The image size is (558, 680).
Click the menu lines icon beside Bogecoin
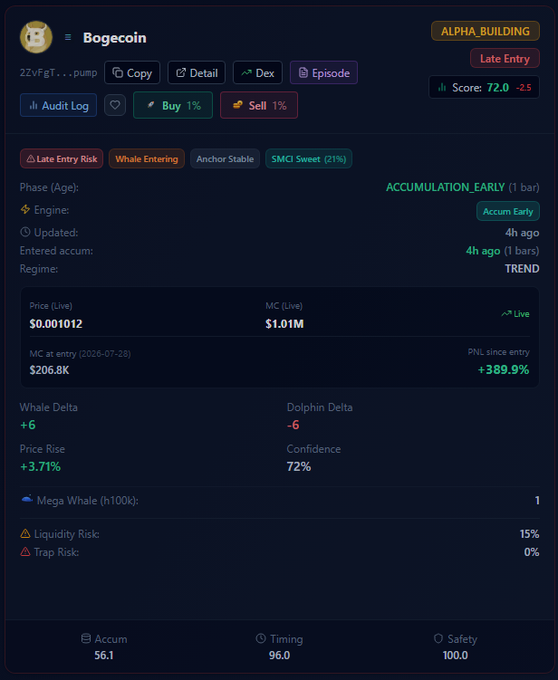coord(68,37)
